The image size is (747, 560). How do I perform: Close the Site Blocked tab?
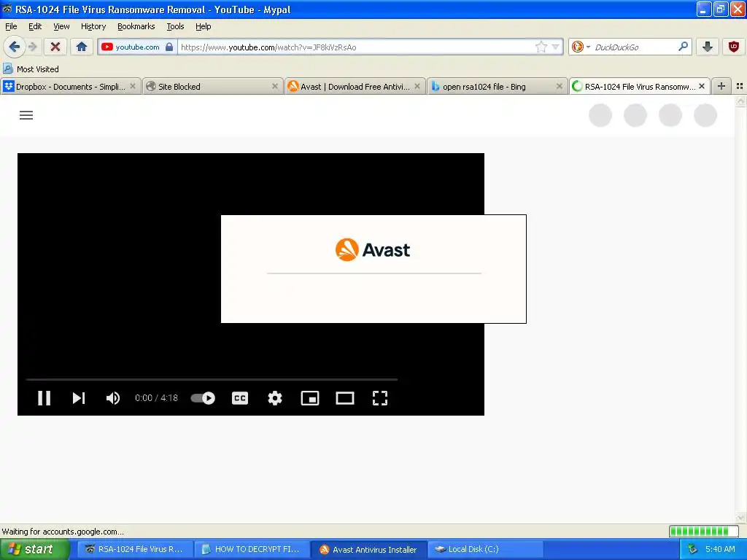(x=275, y=86)
